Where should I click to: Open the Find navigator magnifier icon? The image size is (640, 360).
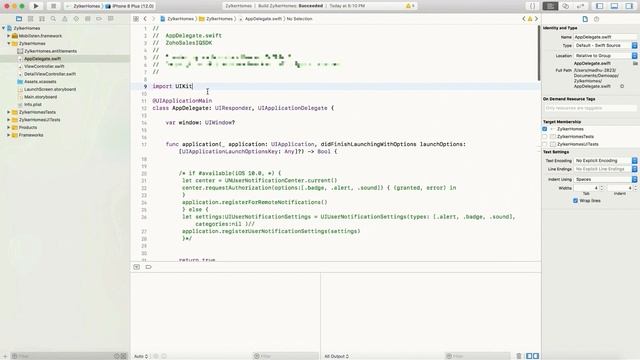coord(53,19)
